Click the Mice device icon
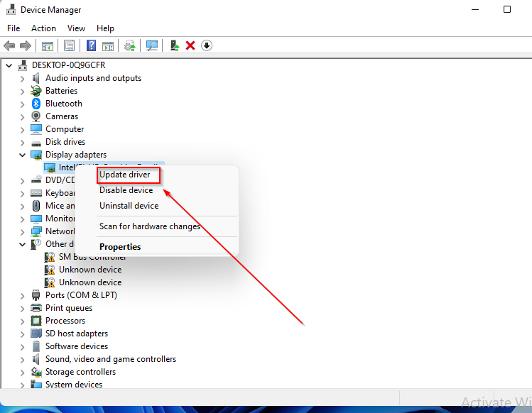532x413 pixels. click(36, 206)
